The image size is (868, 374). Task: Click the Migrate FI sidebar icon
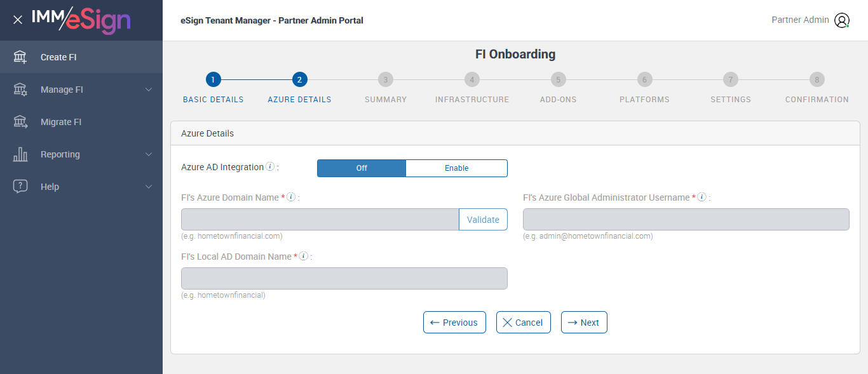coord(20,122)
